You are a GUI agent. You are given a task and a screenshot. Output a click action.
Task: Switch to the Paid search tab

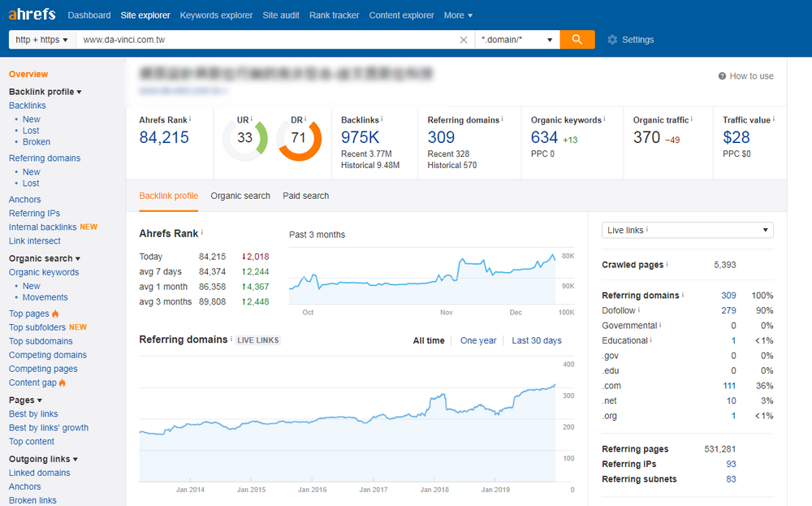(305, 196)
